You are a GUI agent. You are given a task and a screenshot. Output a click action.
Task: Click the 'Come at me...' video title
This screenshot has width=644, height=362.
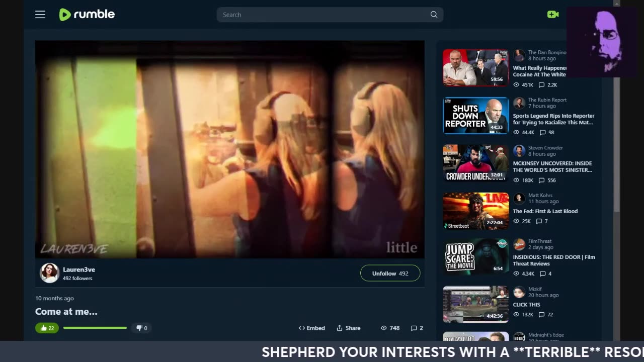pyautogui.click(x=66, y=311)
